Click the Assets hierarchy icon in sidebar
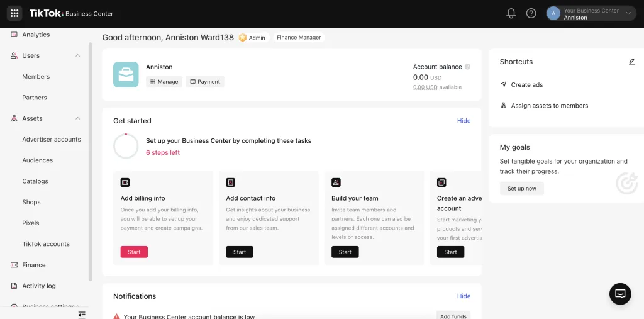Image resolution: width=644 pixels, height=319 pixels. tap(14, 118)
